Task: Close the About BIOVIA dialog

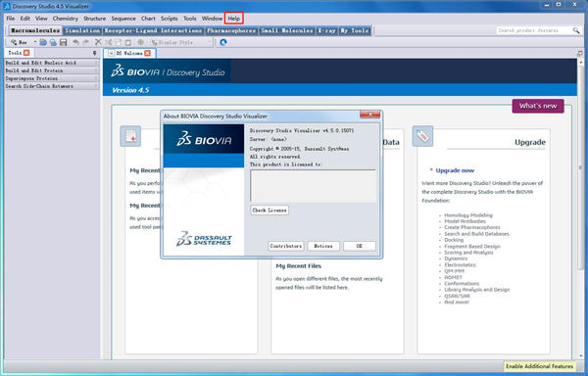Action: 369,115
